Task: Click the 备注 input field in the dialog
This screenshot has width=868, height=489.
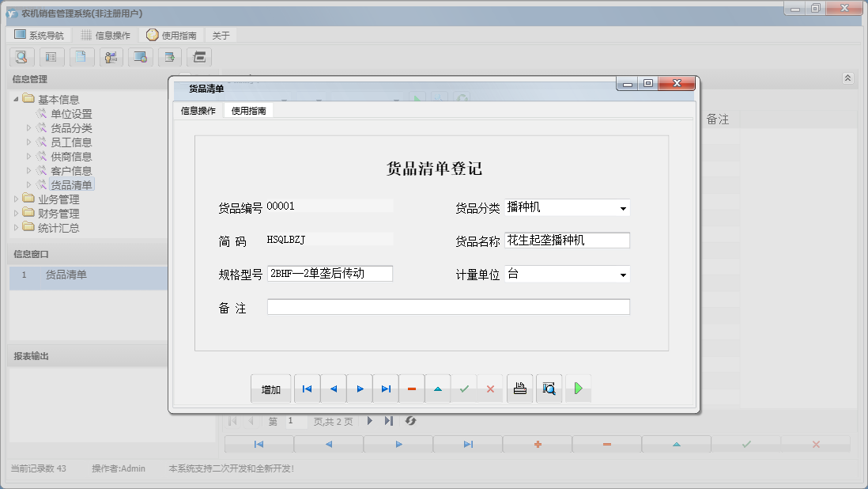Action: [x=448, y=306]
